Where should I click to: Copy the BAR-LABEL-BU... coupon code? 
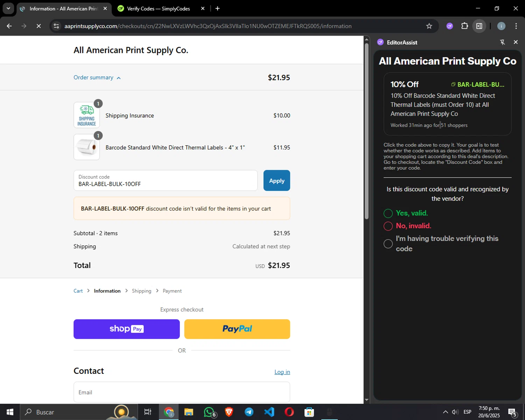click(478, 84)
